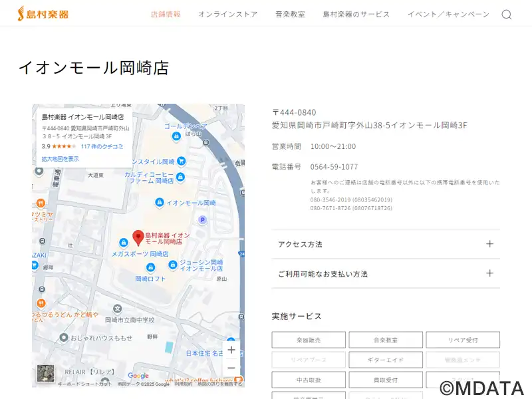Click the 利用規約 map terms link
The width and height of the screenshot is (532, 399).
click(x=184, y=384)
